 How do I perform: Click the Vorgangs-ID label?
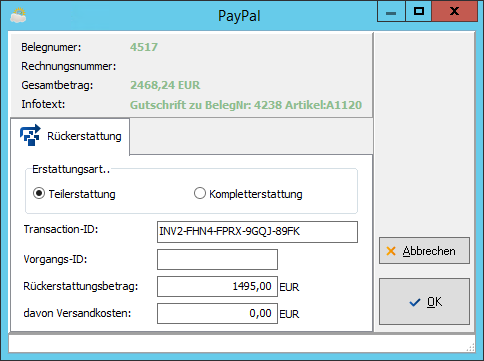coord(55,259)
